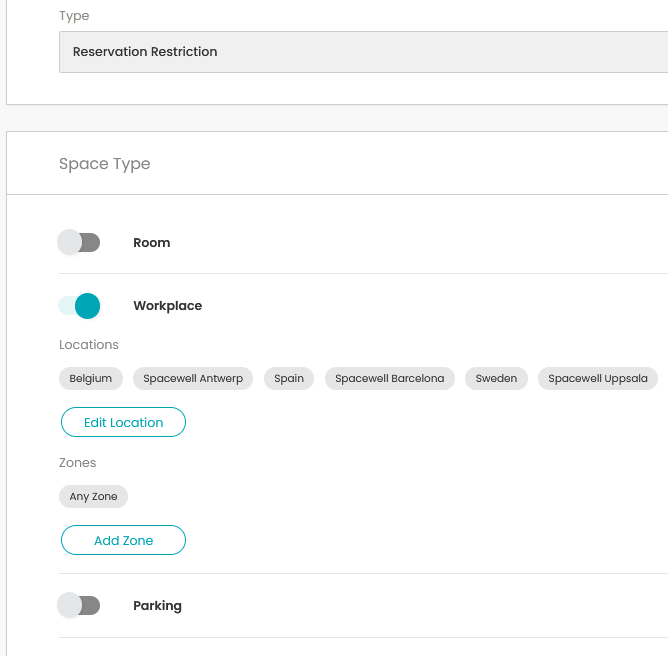This screenshot has width=668, height=656.
Task: Select the Spacewell Barcelona chip
Action: (x=390, y=378)
